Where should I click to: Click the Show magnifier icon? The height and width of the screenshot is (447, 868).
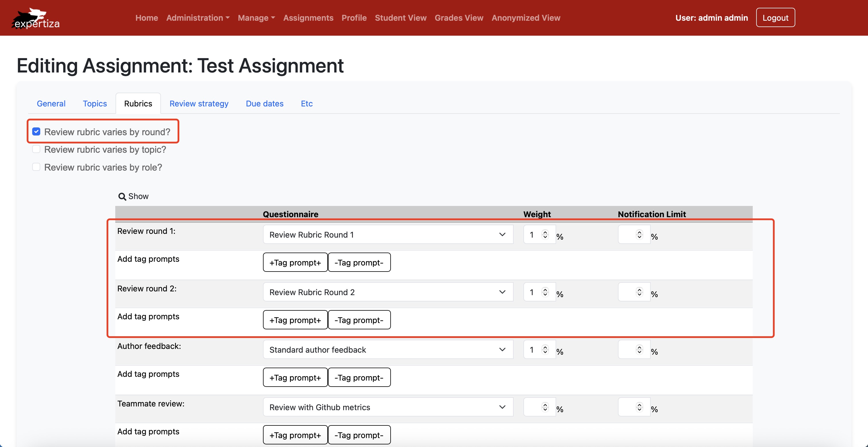122,196
